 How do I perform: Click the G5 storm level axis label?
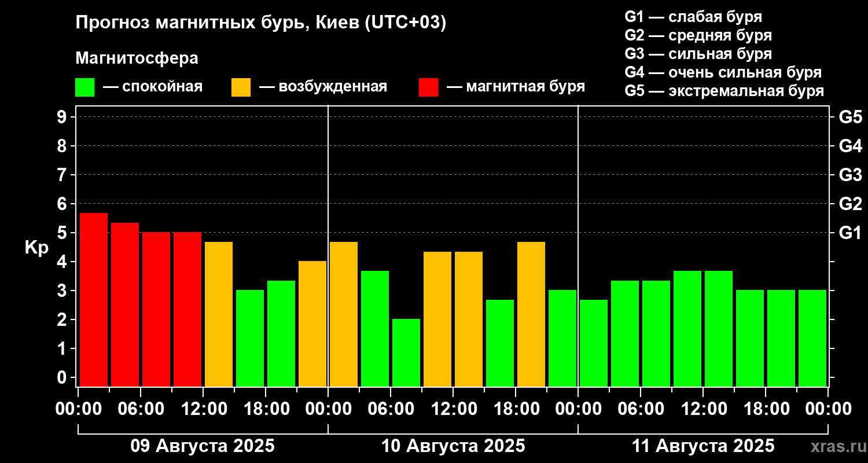850,117
